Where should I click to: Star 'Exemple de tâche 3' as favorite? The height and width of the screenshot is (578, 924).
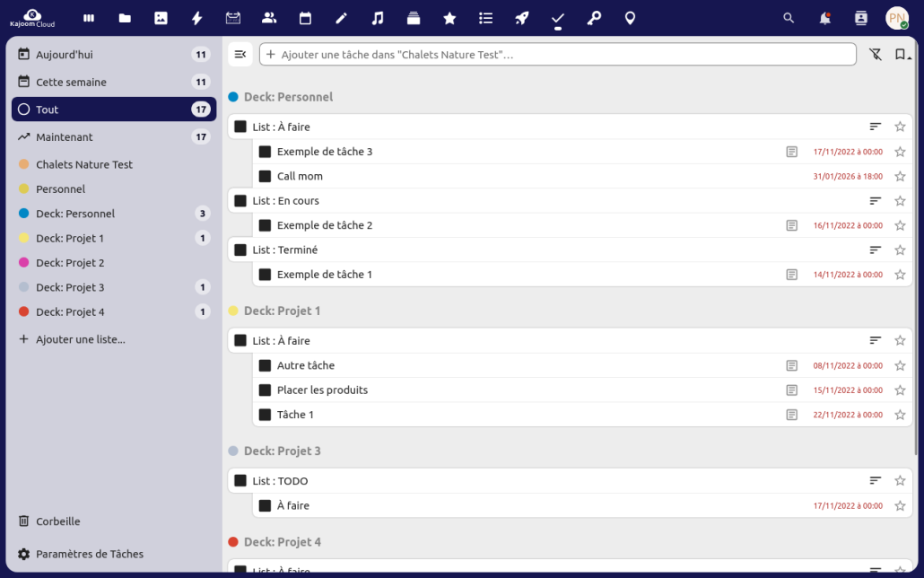point(900,152)
